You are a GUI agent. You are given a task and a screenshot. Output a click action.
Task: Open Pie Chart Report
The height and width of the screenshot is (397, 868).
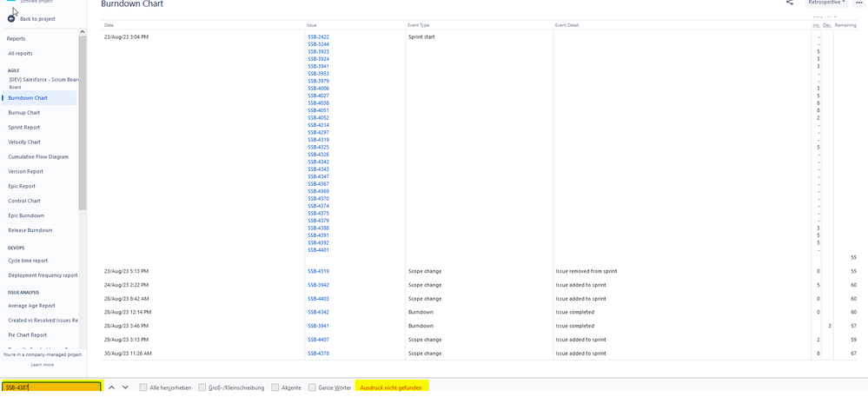coord(28,335)
